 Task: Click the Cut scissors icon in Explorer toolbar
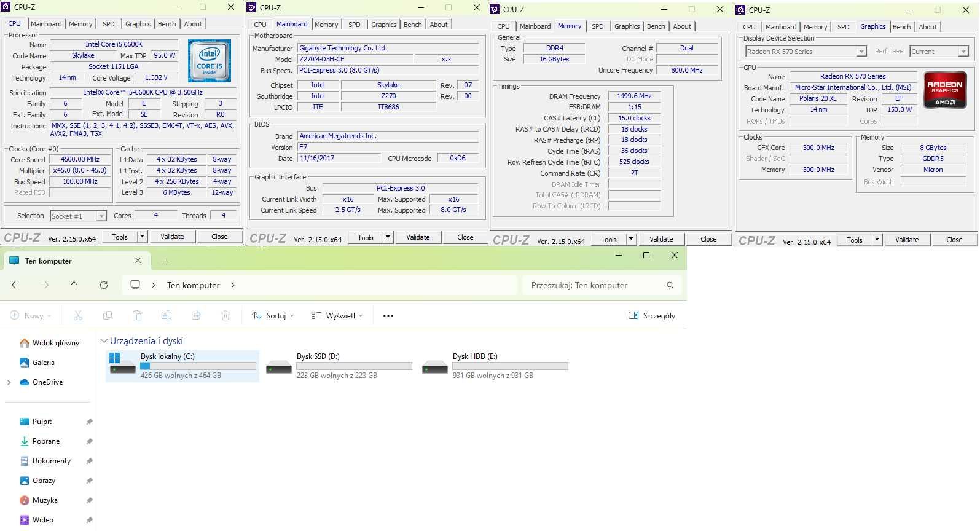78,315
